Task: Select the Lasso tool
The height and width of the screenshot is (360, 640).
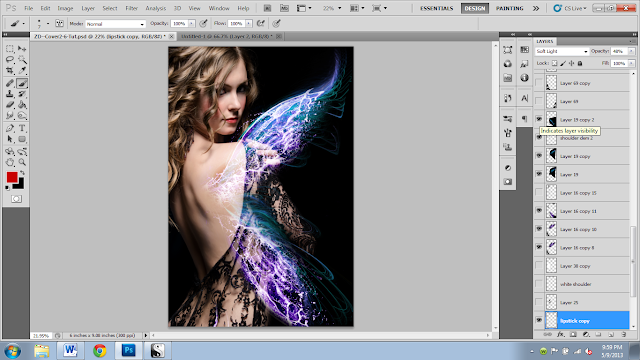Action: (10, 60)
